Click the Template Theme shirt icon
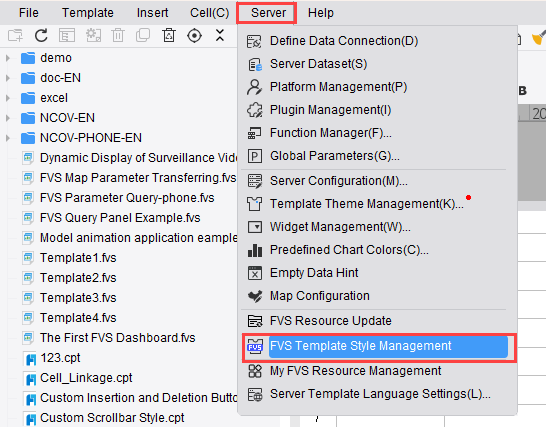This screenshot has width=546, height=427. pyautogui.click(x=254, y=204)
